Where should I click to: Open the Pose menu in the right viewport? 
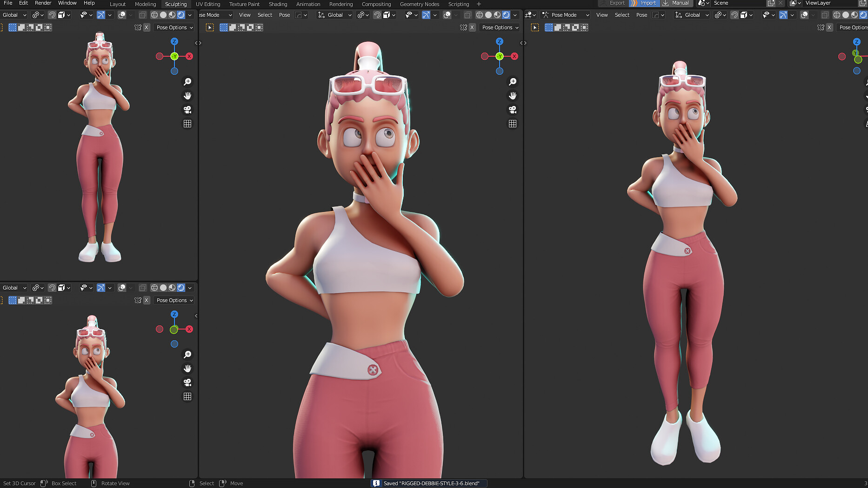641,14
